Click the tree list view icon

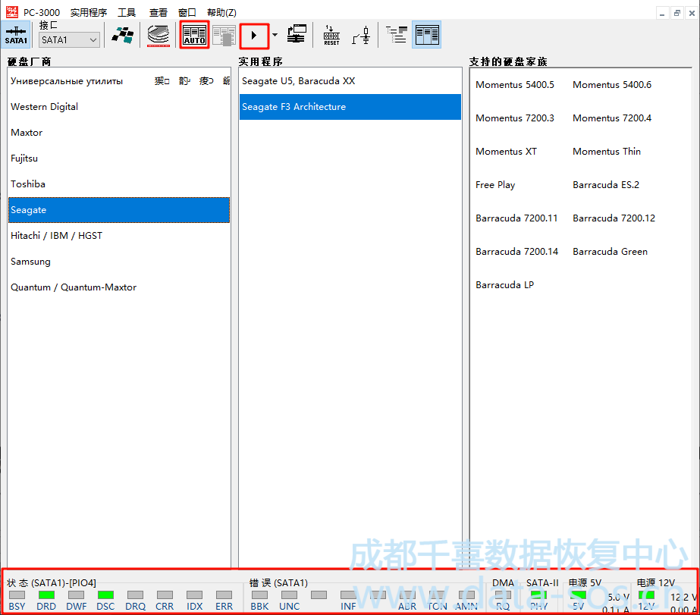396,35
